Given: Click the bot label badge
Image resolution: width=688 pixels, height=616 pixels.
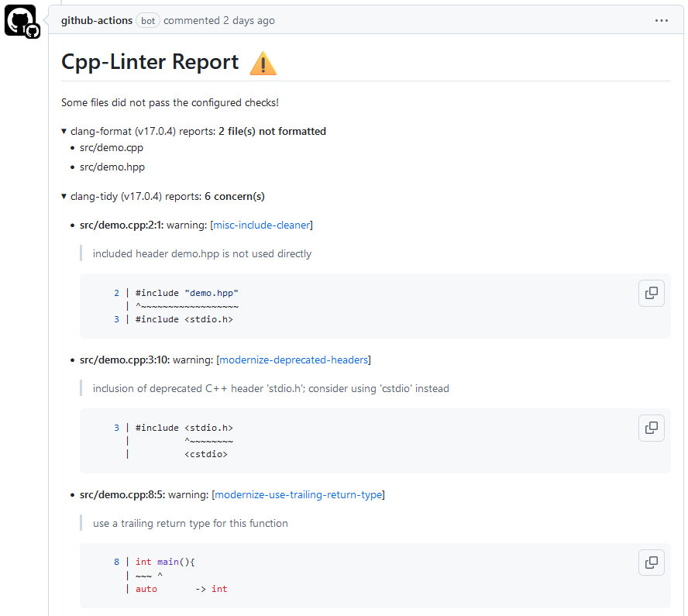Looking at the screenshot, I should tap(148, 21).
